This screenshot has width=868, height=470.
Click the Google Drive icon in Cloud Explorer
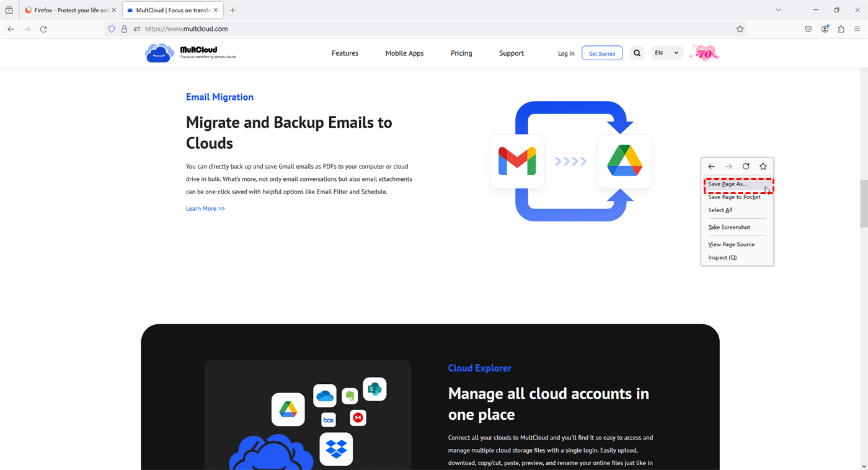tap(288, 409)
